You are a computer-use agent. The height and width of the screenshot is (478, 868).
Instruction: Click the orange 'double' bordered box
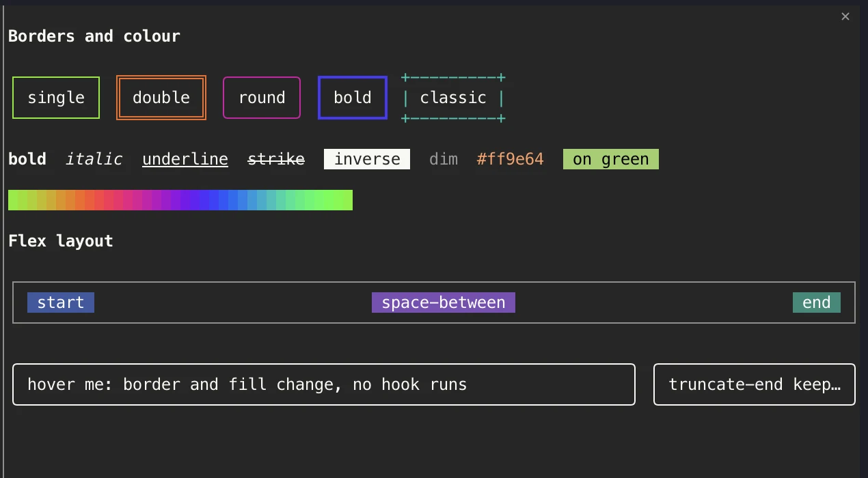(x=161, y=98)
